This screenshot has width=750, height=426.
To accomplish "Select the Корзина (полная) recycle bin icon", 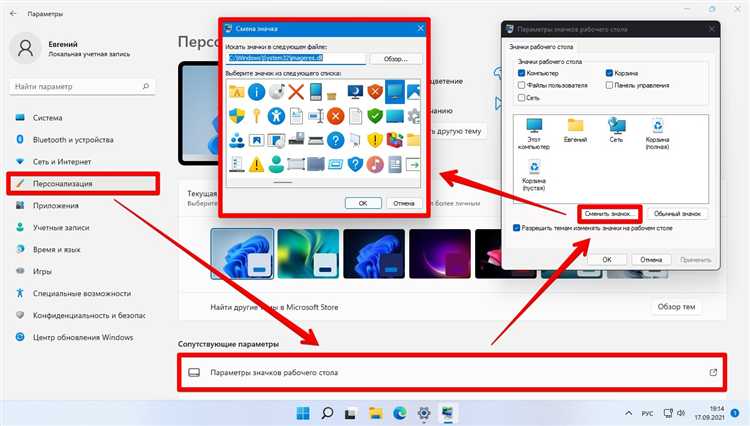I will pos(657,134).
